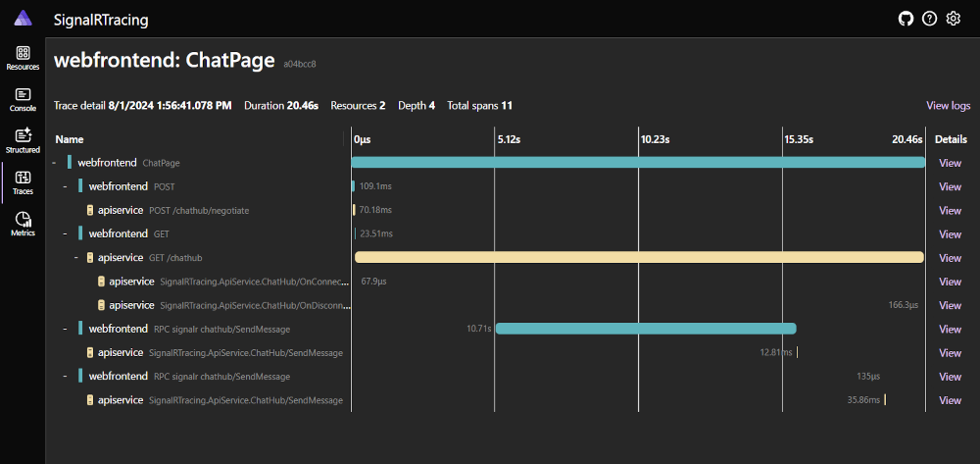The width and height of the screenshot is (980, 464).
Task: Click the Aspire logo icon
Action: pos(23,19)
